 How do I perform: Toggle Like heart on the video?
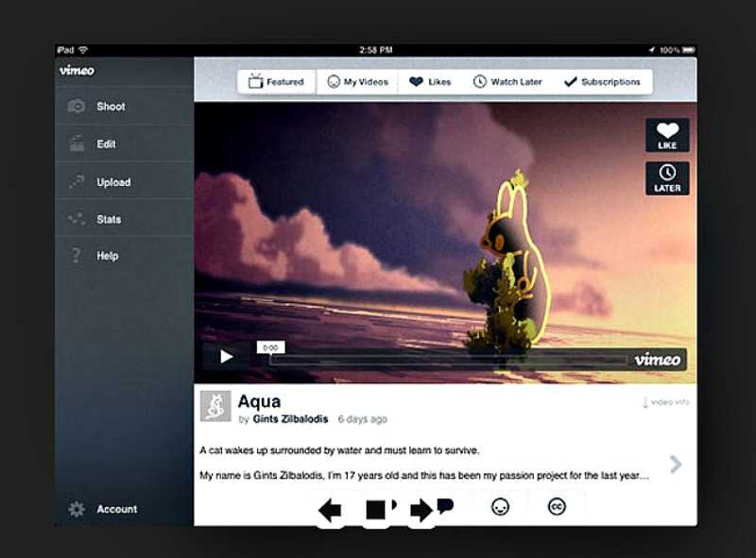pyautogui.click(x=667, y=135)
